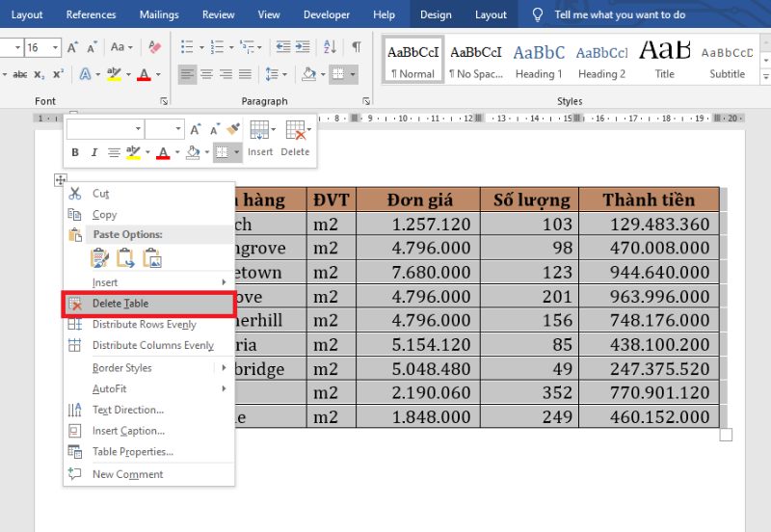Apply ribbon text highlight color
Screen dimensions: 771x532
tap(114, 75)
